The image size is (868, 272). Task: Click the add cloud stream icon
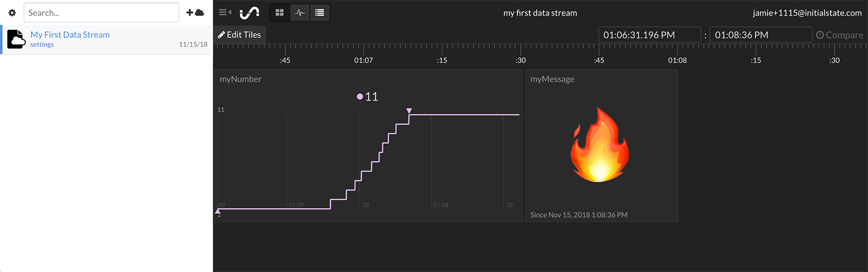click(195, 12)
